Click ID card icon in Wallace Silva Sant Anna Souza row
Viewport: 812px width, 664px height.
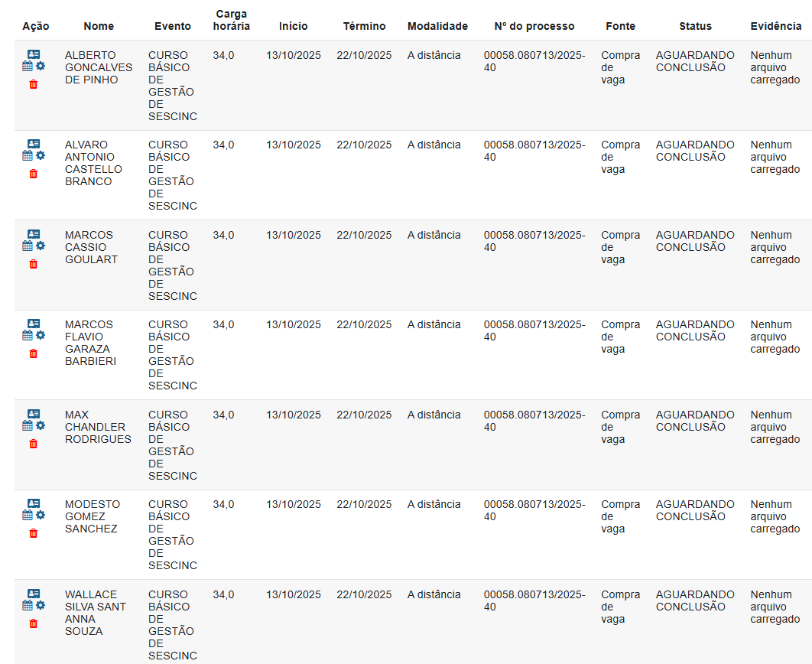[34, 594]
